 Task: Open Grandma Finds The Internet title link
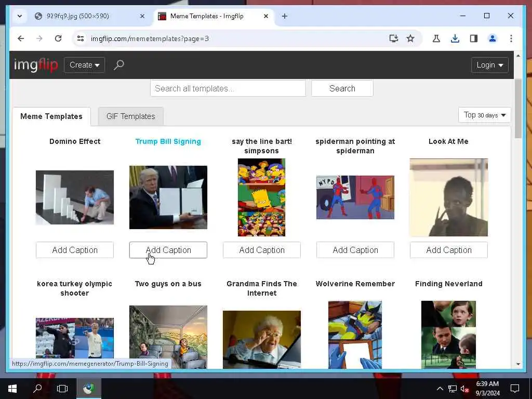[262, 288]
